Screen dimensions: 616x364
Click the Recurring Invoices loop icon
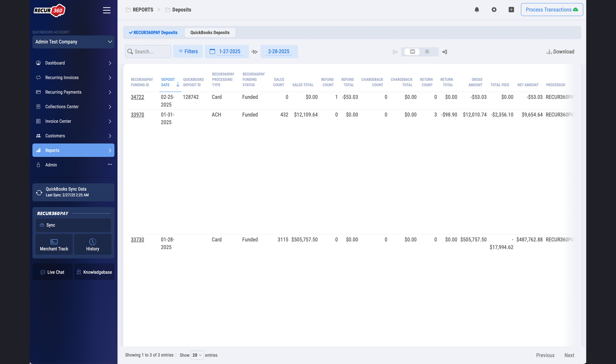[38, 78]
